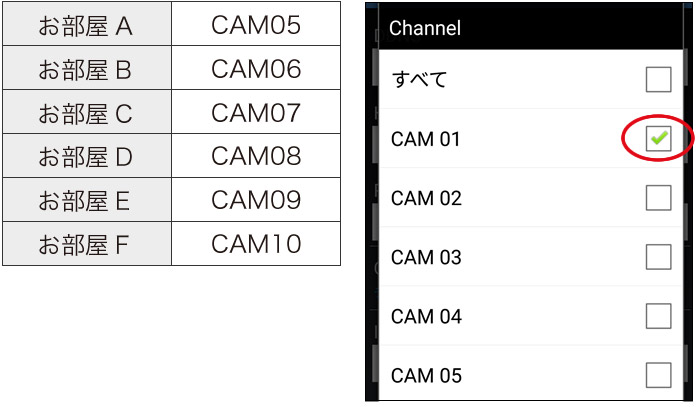Viewport: 700px width, 407px height.
Task: Enable the CAM 02 checkbox
Action: pyautogui.click(x=658, y=198)
